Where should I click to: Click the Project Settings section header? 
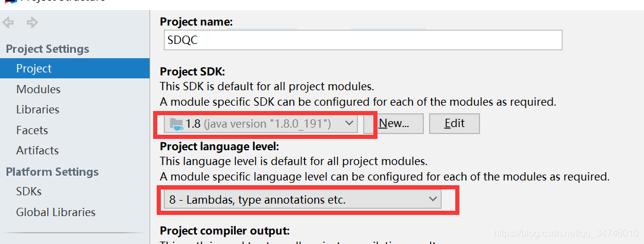click(47, 49)
